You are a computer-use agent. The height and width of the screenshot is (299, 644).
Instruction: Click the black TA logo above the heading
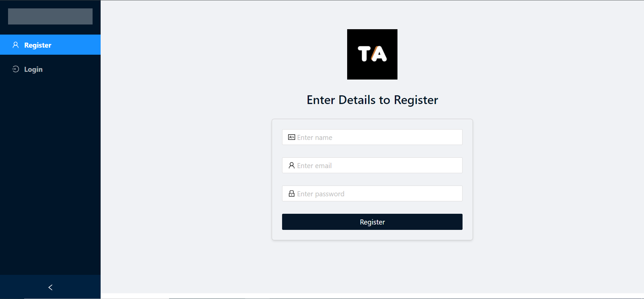point(372,54)
